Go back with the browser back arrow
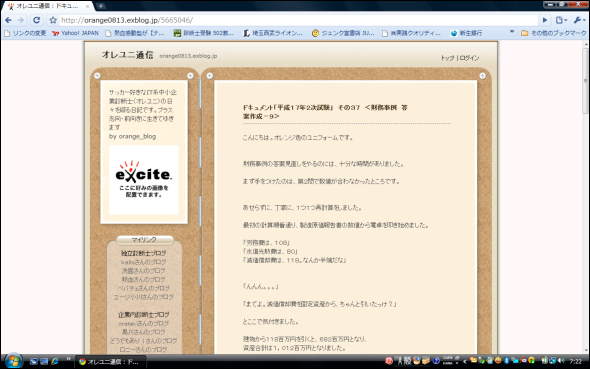 [8, 20]
